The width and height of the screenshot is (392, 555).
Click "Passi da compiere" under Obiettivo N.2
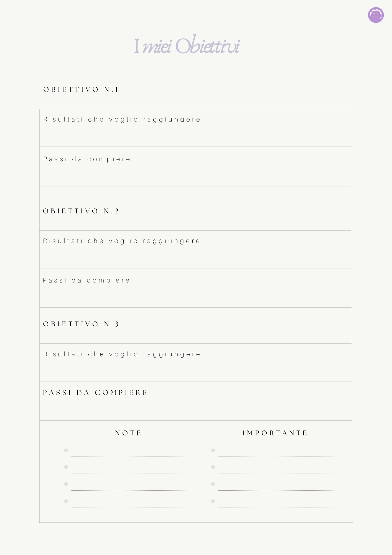pyautogui.click(x=86, y=281)
